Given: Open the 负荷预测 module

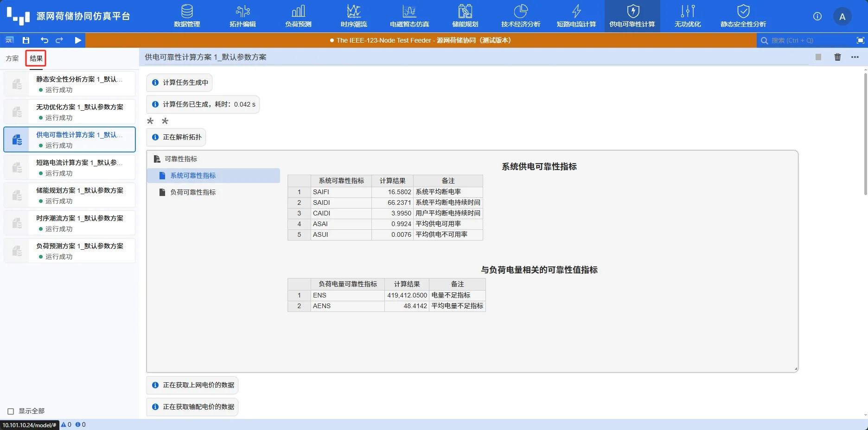Looking at the screenshot, I should click(x=298, y=16).
